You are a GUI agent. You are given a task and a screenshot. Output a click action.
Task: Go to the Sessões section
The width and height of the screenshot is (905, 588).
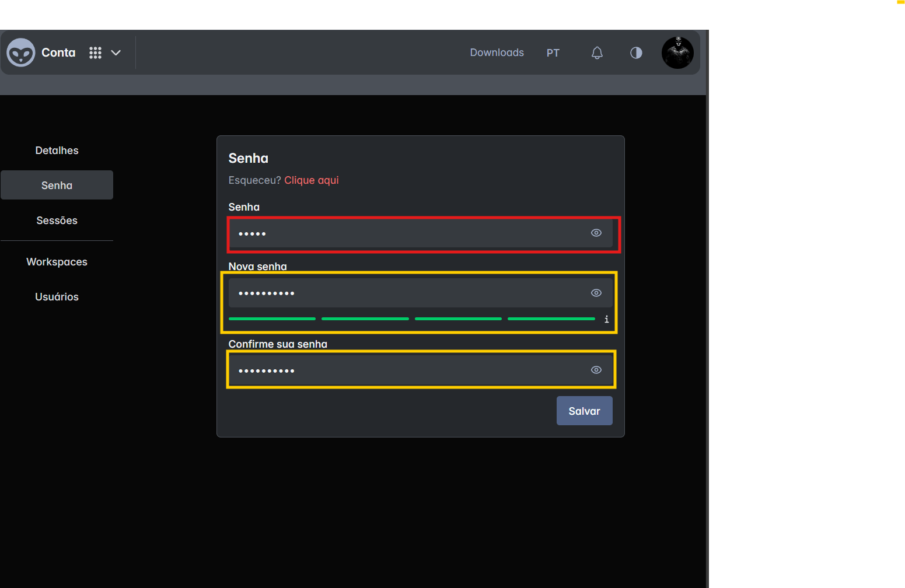[x=57, y=220]
